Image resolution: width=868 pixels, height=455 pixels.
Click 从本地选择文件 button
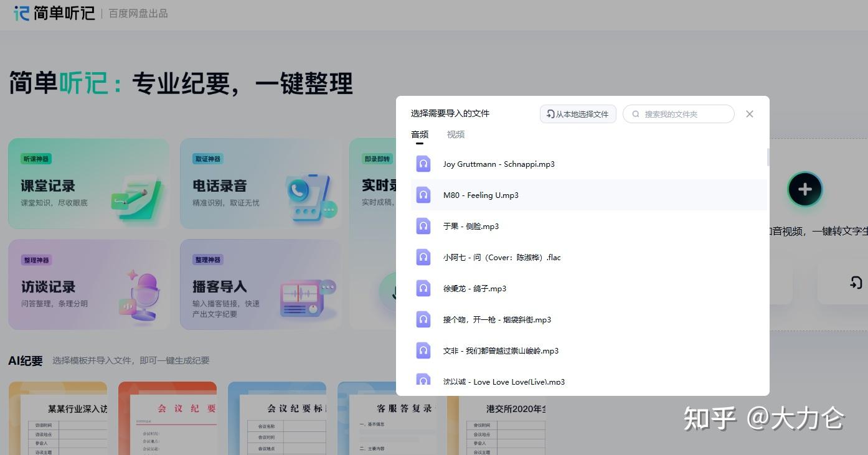[x=578, y=114]
